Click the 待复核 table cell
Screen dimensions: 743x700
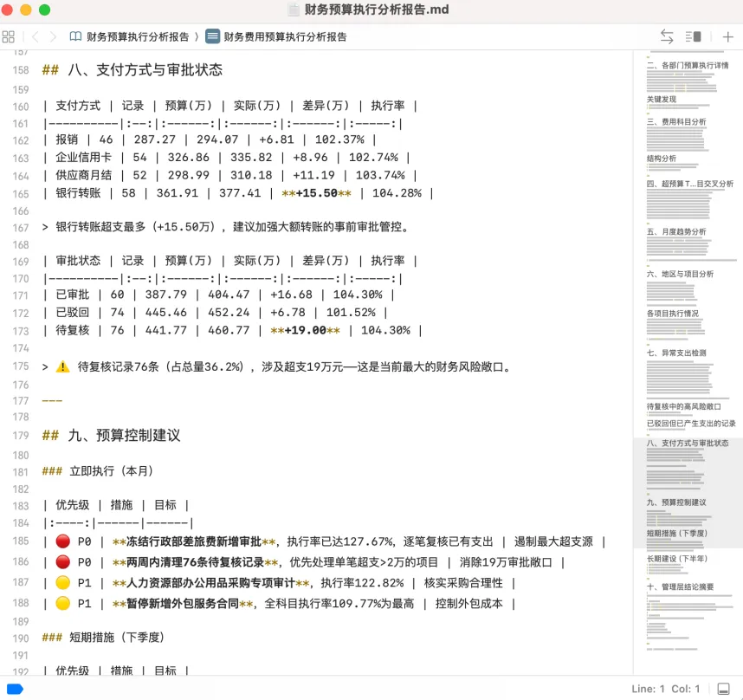pyautogui.click(x=73, y=330)
